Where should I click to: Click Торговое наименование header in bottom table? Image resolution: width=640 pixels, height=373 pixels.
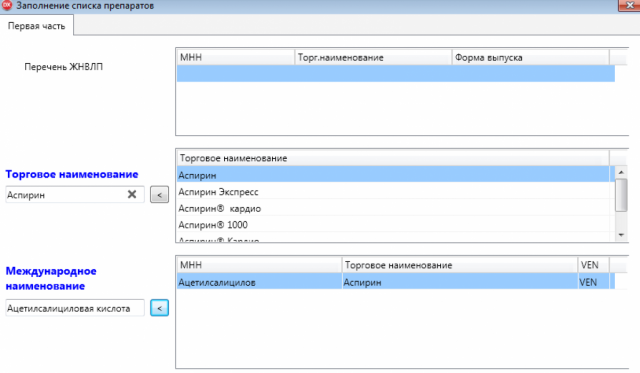460,265
